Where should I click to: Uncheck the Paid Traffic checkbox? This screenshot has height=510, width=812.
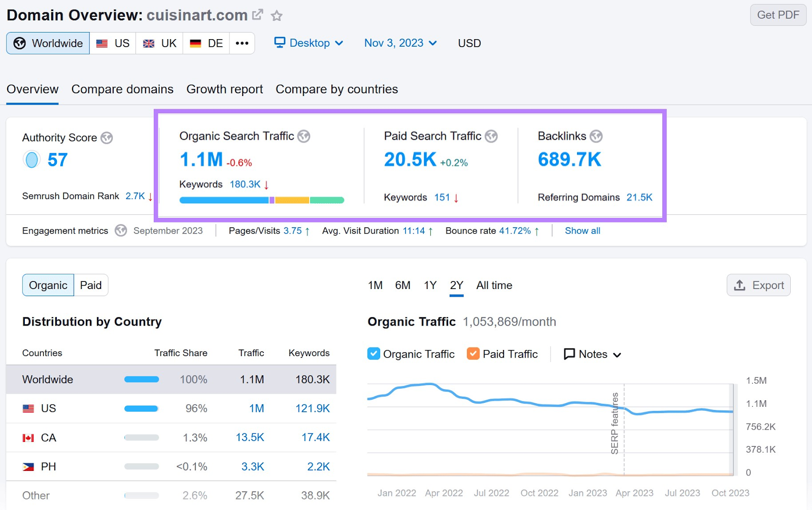tap(473, 354)
